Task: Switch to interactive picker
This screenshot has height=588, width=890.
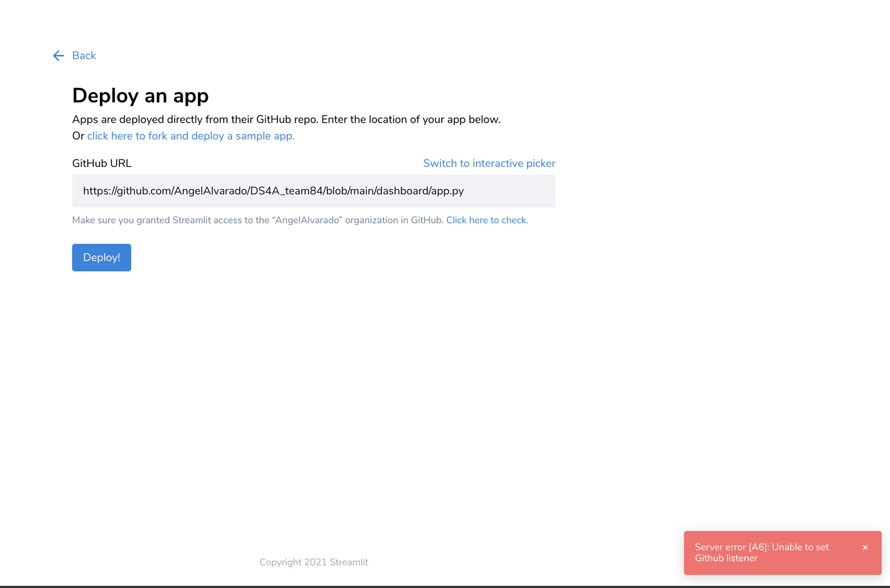Action: [489, 163]
